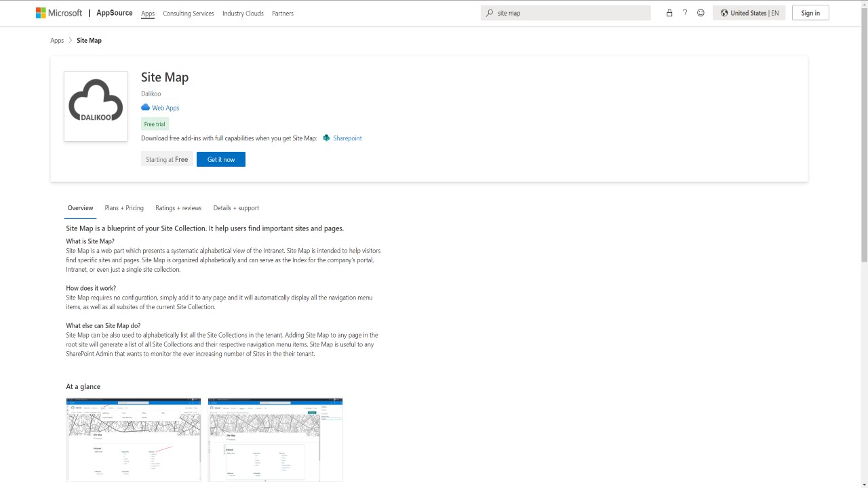The height and width of the screenshot is (488, 868).
Task: Open the Apps menu
Action: [x=148, y=14]
